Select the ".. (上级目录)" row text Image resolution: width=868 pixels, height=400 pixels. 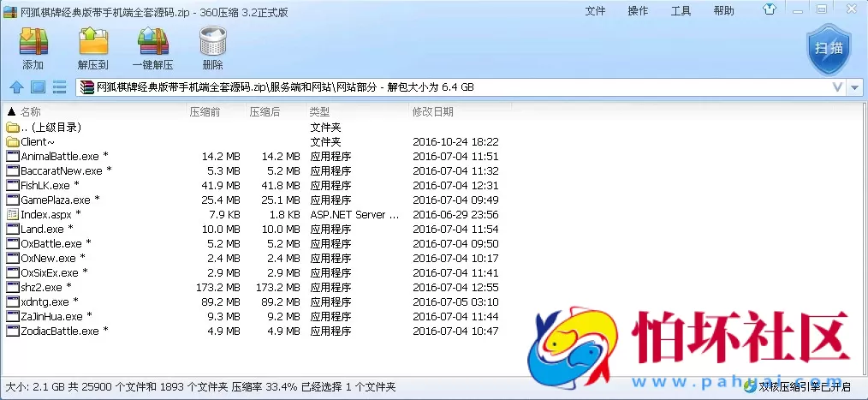coord(51,128)
